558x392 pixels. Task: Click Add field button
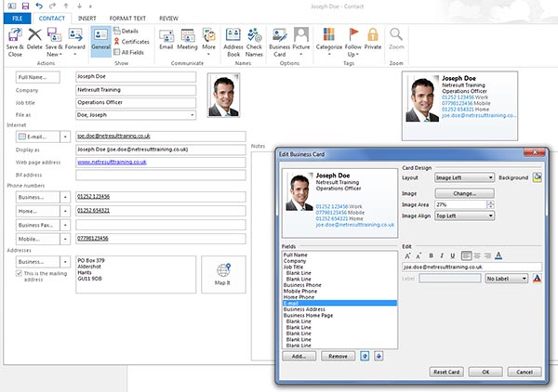299,356
